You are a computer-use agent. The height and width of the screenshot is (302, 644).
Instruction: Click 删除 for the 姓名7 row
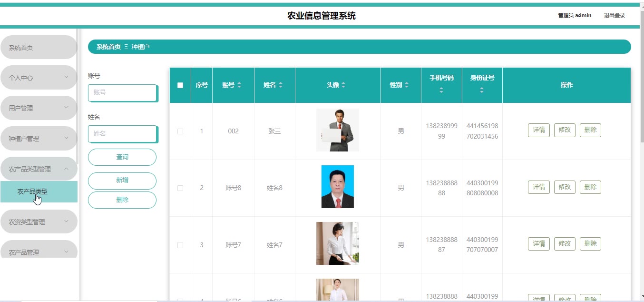coord(590,244)
